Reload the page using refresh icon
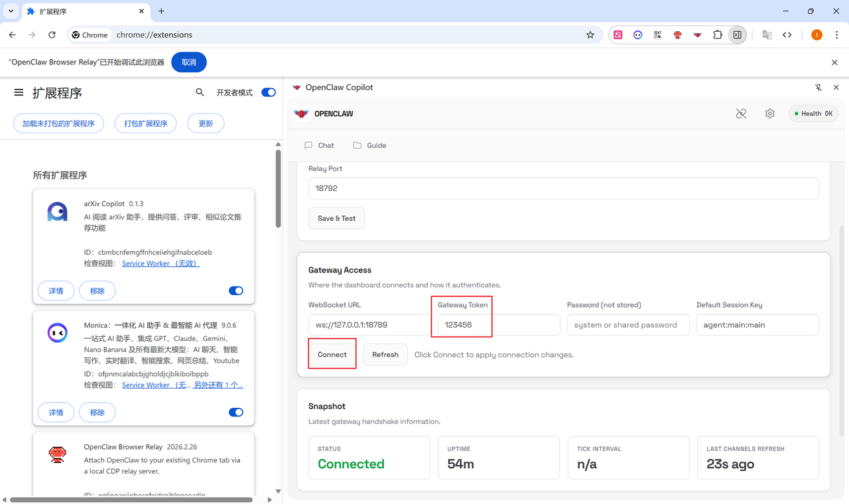849x504 pixels. click(52, 35)
